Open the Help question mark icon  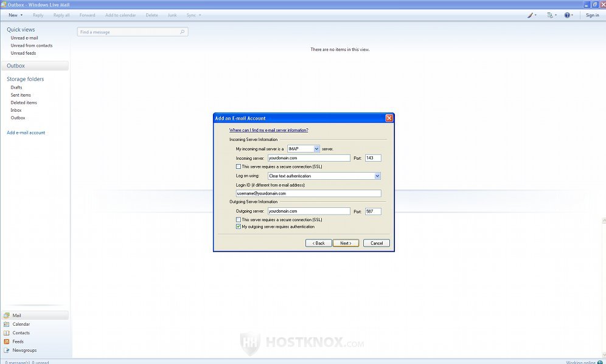coord(567,15)
